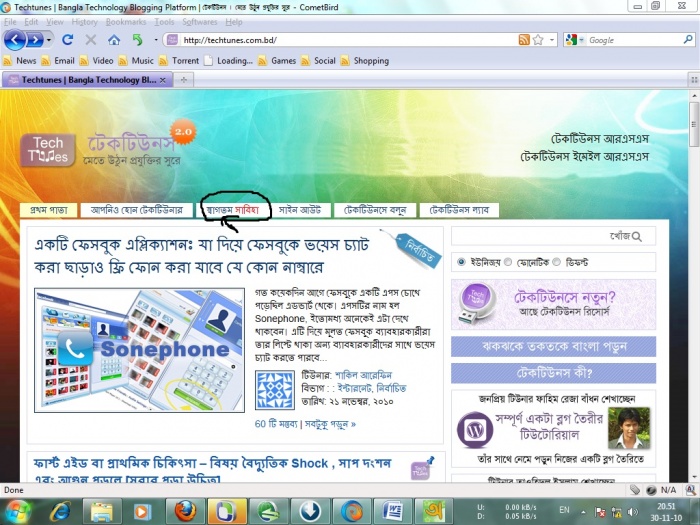Click the সাইন আউট navigation tab
The height and width of the screenshot is (525, 700).
tap(300, 210)
